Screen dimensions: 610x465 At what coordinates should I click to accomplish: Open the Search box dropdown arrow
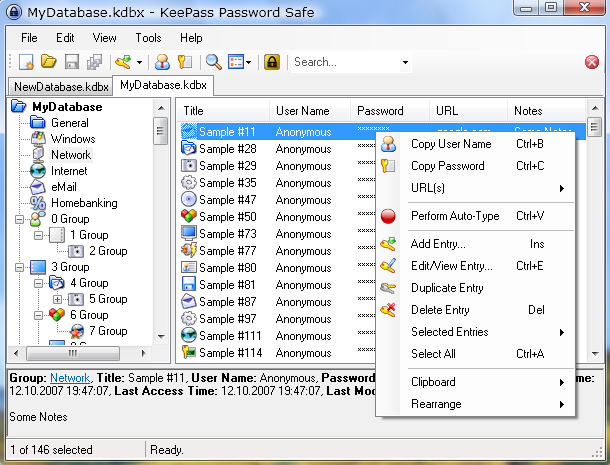tap(405, 62)
